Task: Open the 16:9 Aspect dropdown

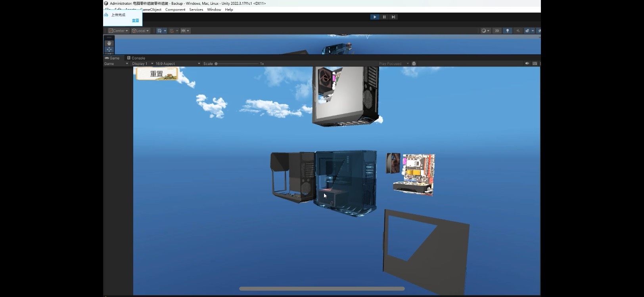Action: tap(178, 64)
